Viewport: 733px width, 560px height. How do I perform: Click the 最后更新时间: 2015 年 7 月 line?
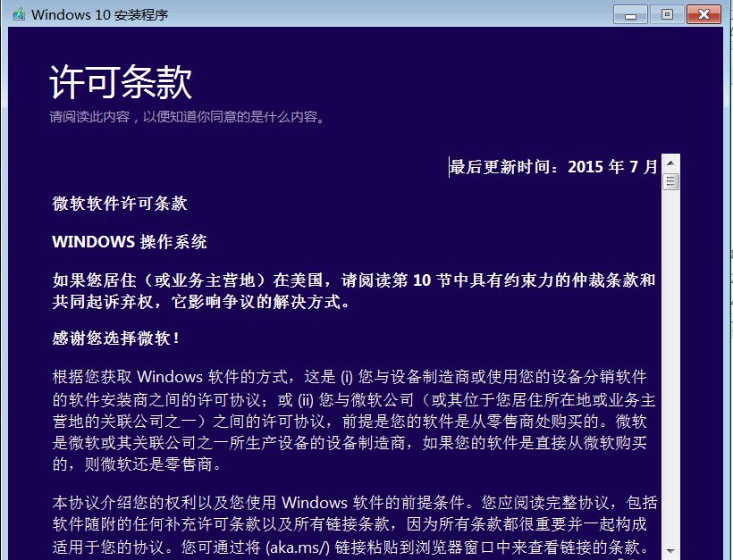click(x=553, y=167)
